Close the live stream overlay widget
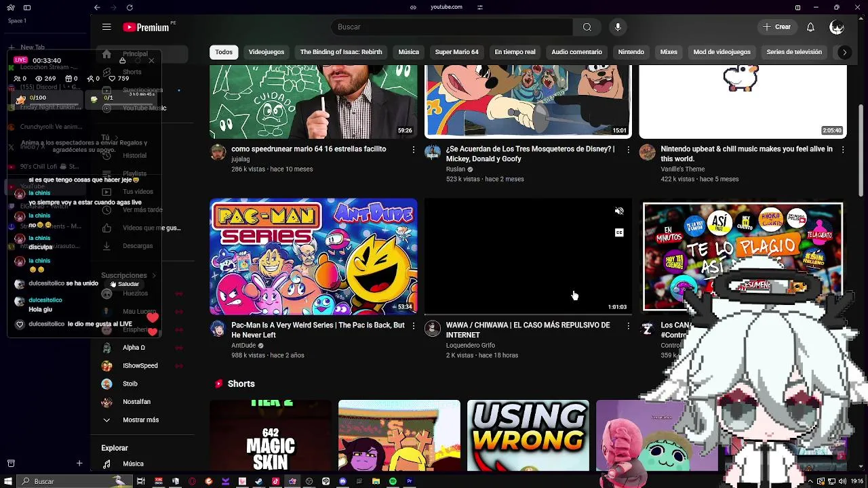Image resolution: width=868 pixels, height=488 pixels. (x=151, y=60)
